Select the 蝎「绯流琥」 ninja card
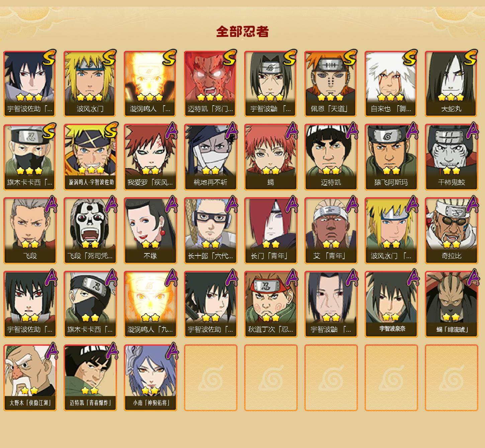Image resolution: width=485 pixels, height=448 pixels. pos(451,304)
